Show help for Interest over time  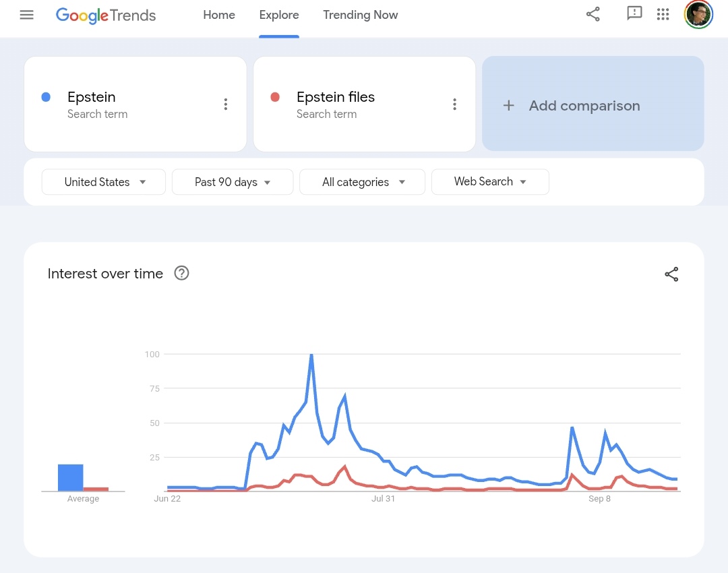(x=181, y=273)
